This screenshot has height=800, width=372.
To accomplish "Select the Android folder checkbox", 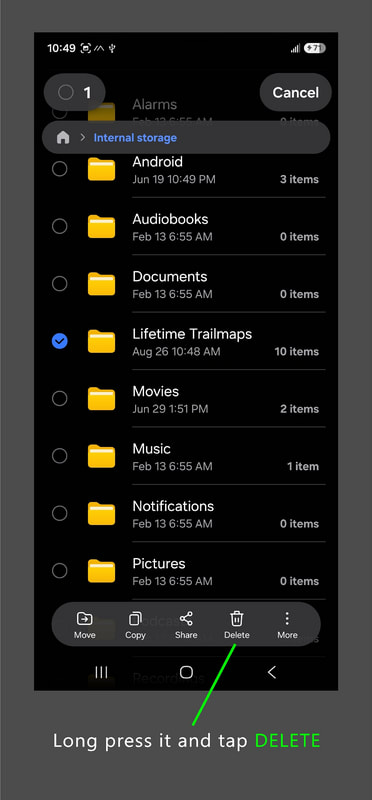I will [60, 169].
